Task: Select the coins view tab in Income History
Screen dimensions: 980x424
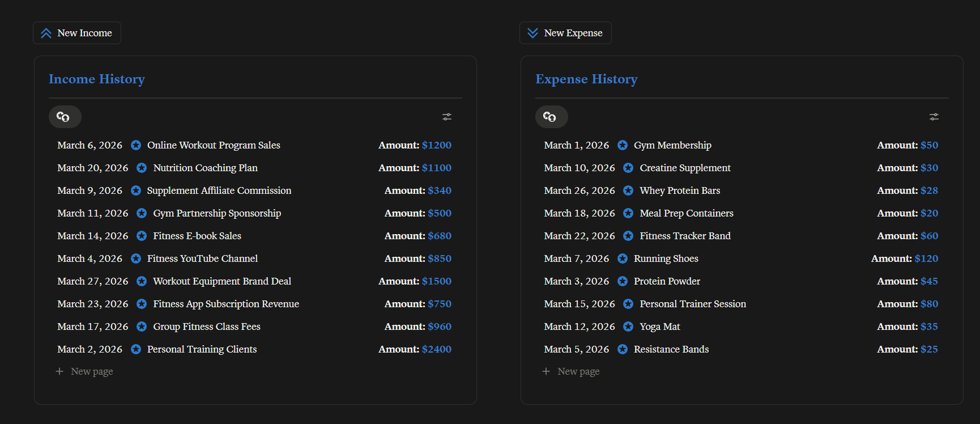Action: (x=65, y=117)
